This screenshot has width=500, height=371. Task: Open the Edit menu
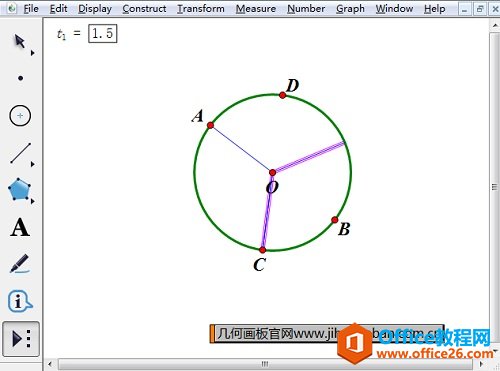click(x=58, y=9)
